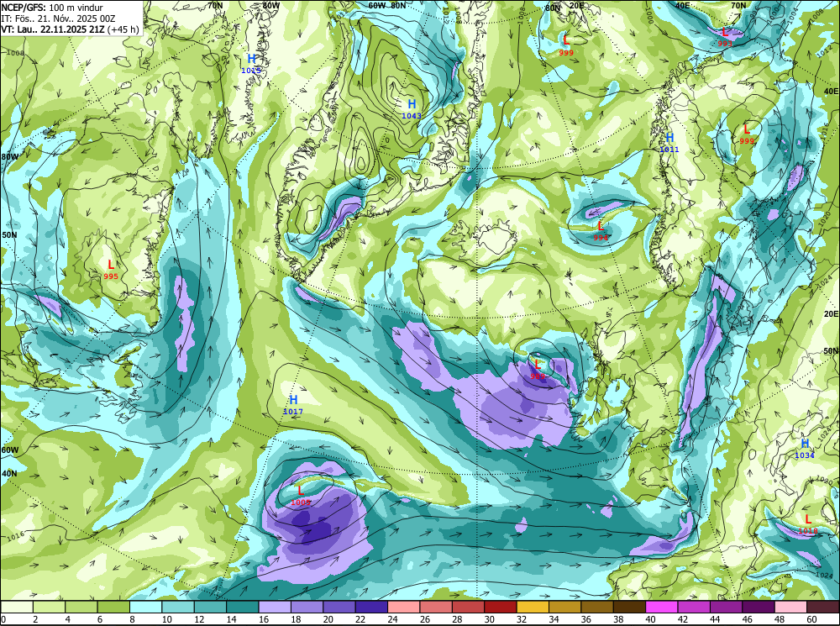The image size is (840, 626).
Task: Select the yellow 32–34 legend swatch
Action: coord(533,607)
